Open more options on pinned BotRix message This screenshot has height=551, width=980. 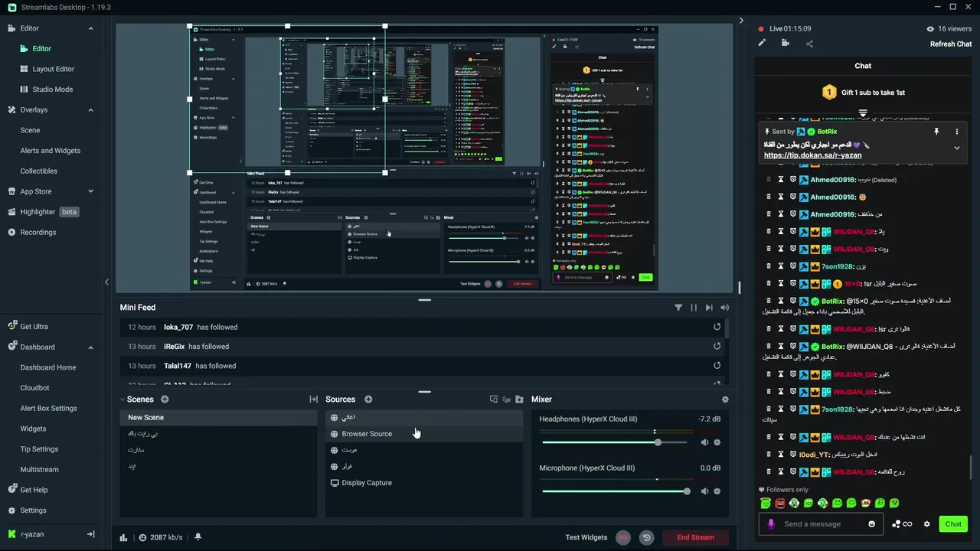(956, 132)
